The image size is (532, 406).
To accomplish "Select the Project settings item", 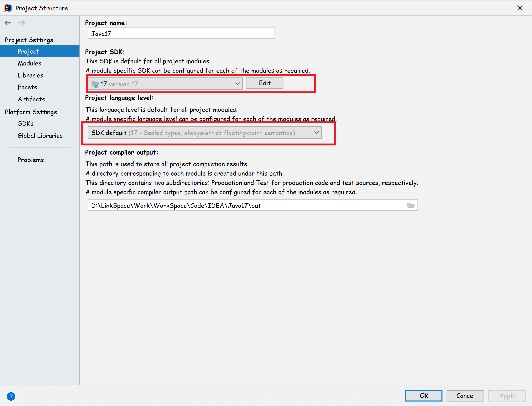I will (28, 52).
